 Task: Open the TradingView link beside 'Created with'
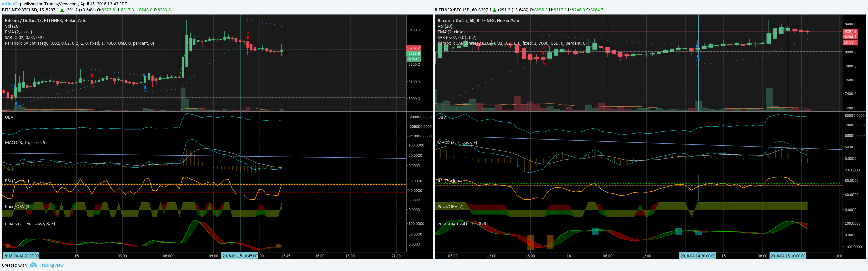[x=52, y=265]
